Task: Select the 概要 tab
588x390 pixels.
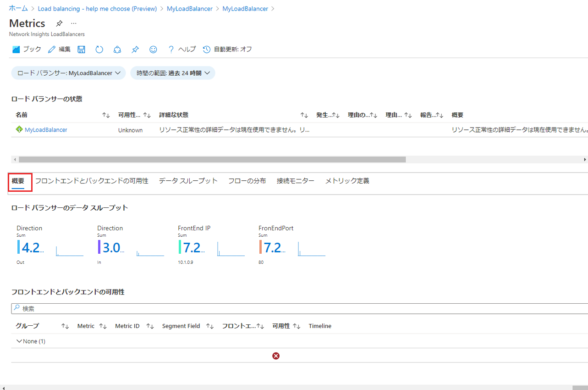Action: point(18,181)
